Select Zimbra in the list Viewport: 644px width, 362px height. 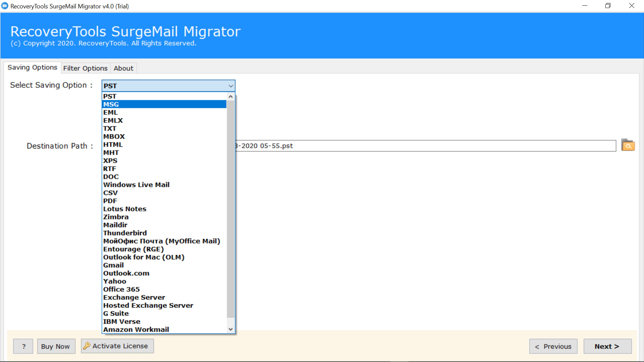164,217
